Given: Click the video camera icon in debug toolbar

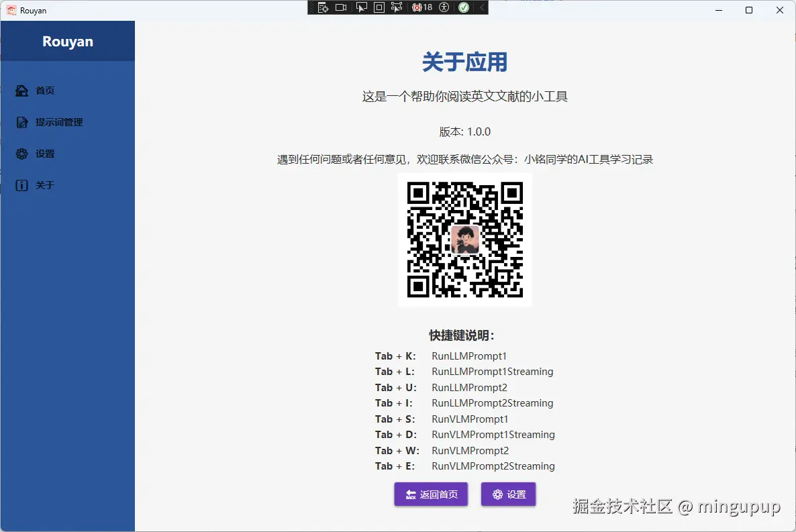Looking at the screenshot, I should (x=341, y=7).
